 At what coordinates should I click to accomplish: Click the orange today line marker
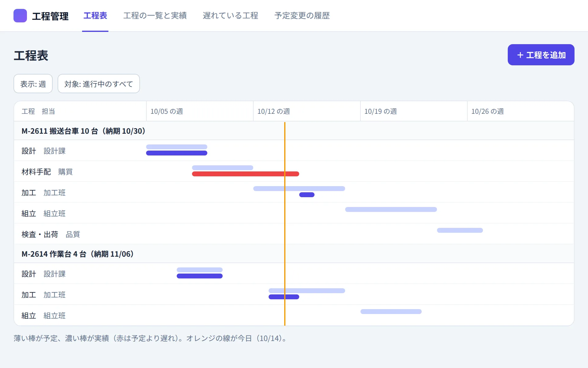coord(285,224)
